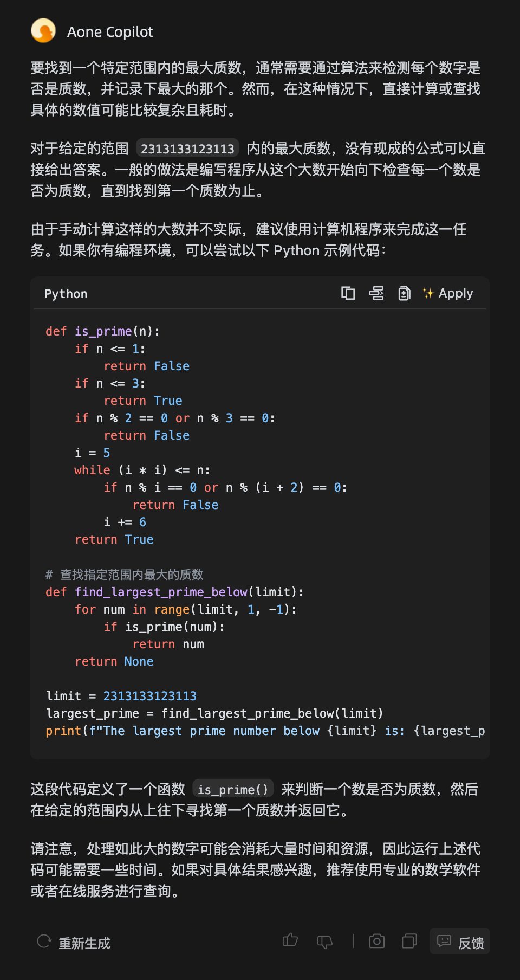Click the camera screenshot icon
The image size is (520, 980).
coord(377,941)
